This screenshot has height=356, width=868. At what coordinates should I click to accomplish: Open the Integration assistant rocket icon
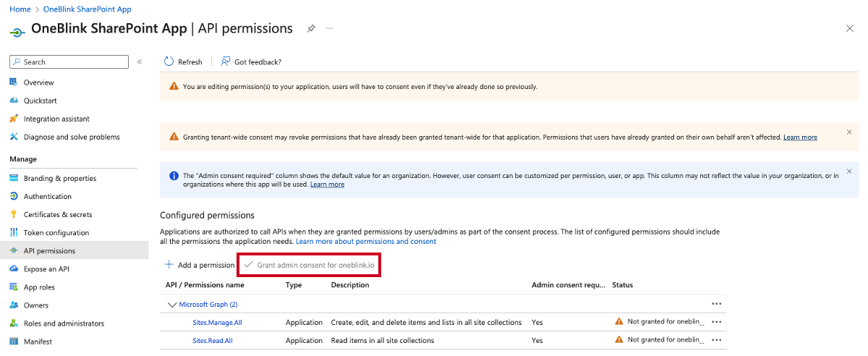(x=14, y=119)
